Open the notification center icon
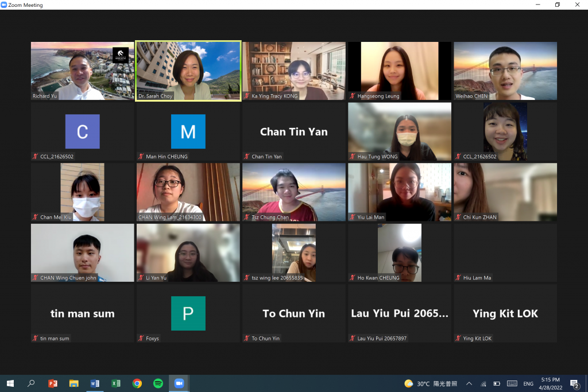The image size is (588, 392). [574, 383]
